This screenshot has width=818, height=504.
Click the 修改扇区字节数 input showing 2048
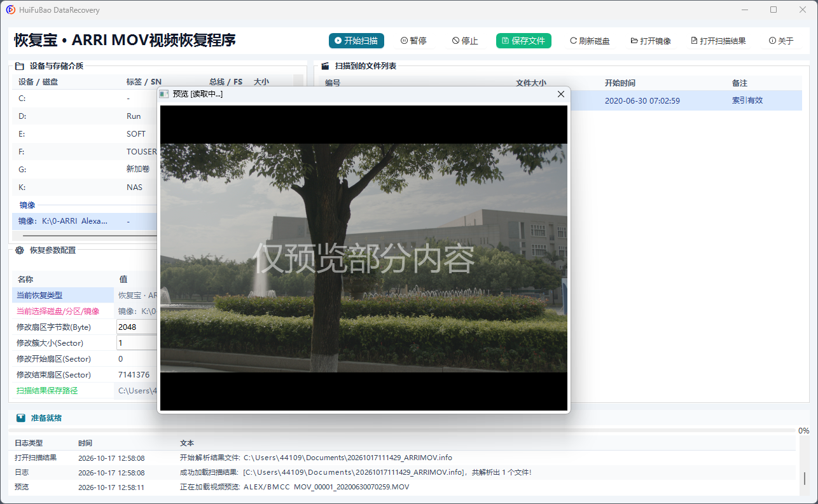(137, 327)
